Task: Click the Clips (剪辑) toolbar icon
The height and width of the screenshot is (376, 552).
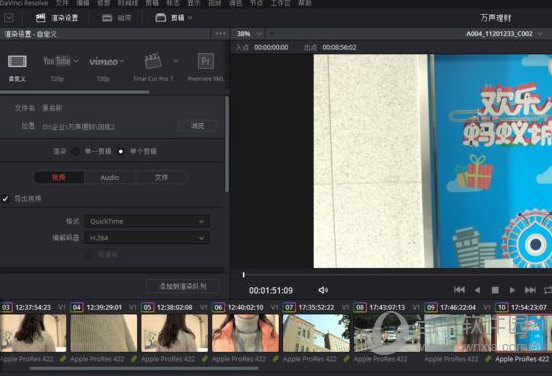Action: [x=161, y=18]
